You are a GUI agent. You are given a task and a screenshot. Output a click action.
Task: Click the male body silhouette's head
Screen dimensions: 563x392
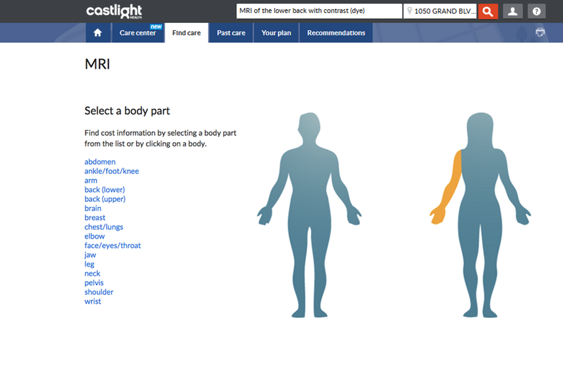pos(309,128)
